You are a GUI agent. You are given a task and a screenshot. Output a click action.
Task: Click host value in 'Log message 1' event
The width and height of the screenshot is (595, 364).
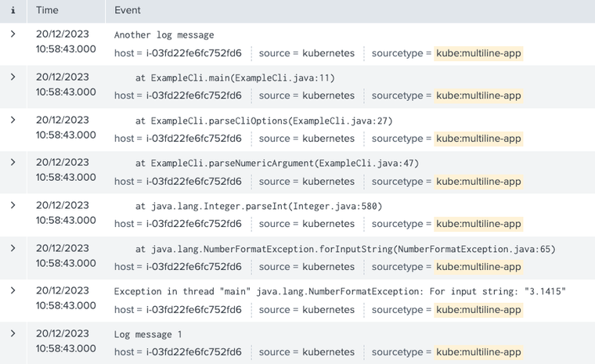click(193, 352)
